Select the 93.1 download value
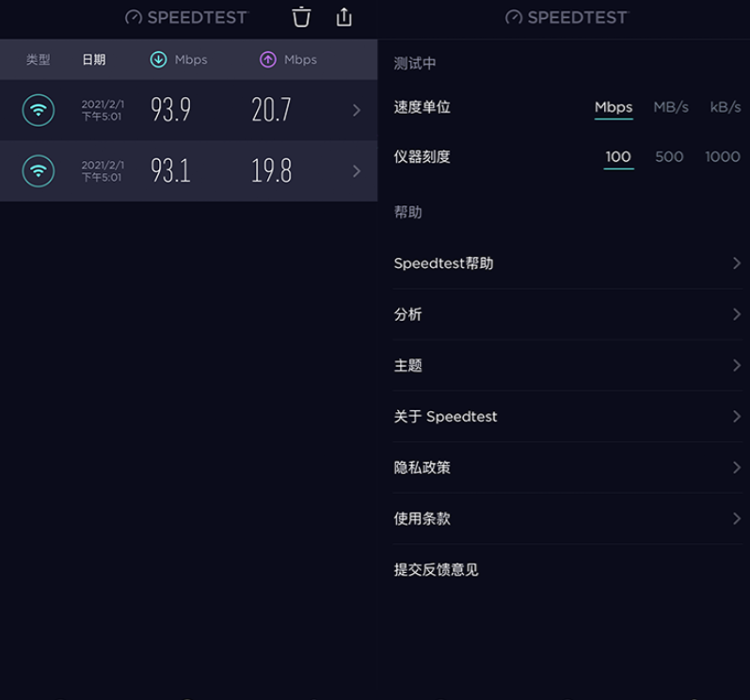 point(170,170)
